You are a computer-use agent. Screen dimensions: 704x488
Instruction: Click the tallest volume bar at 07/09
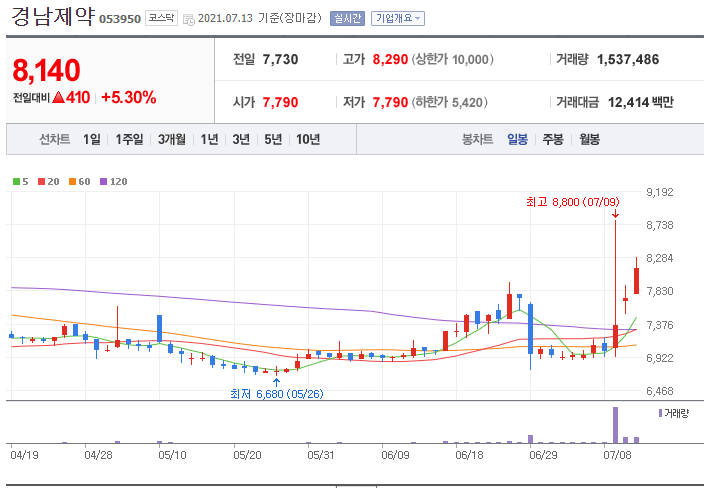tap(616, 425)
